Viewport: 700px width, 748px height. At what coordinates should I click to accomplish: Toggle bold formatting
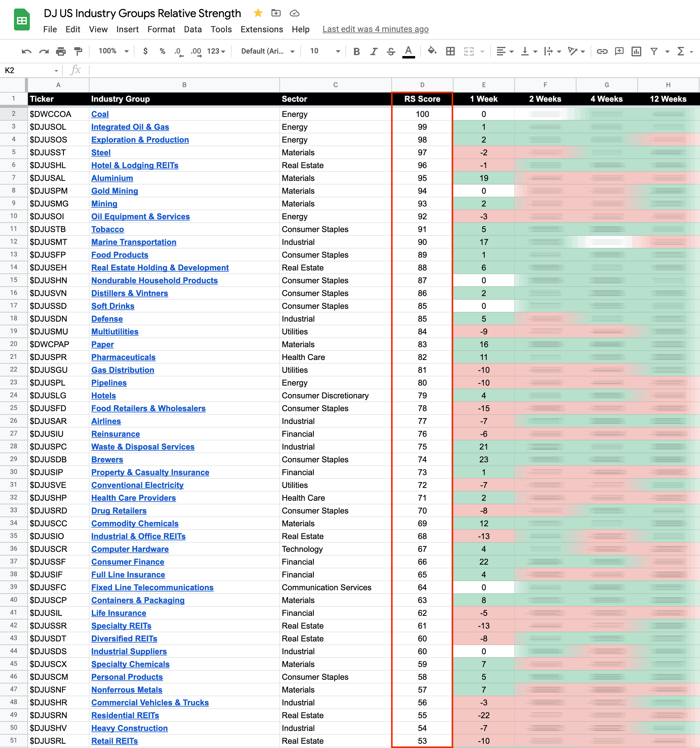[356, 51]
